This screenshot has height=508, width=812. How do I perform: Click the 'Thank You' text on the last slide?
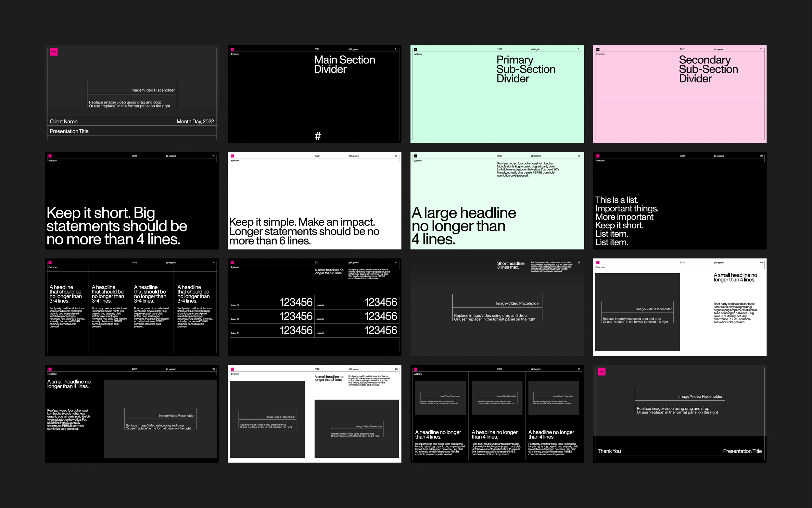coord(609,451)
